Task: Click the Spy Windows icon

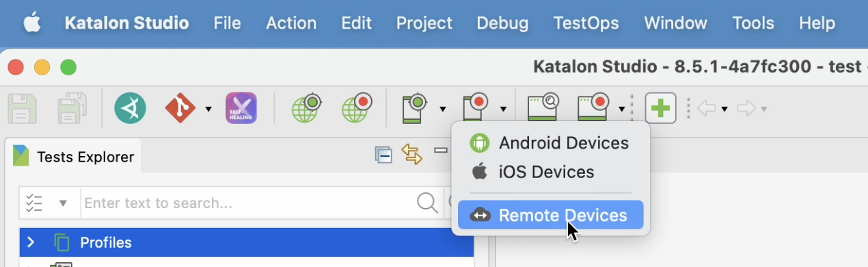Action: pos(543,108)
